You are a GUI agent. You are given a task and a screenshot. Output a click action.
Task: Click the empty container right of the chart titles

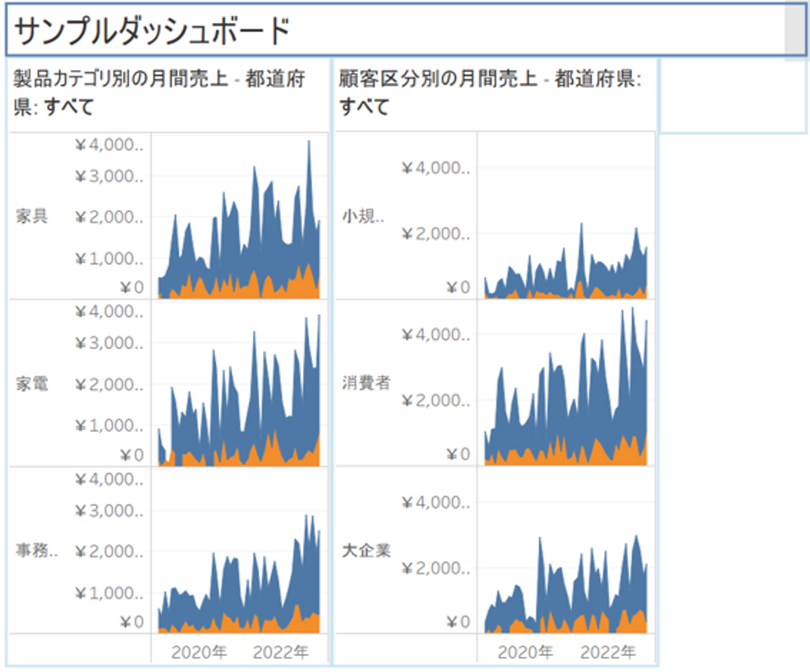pos(733,96)
